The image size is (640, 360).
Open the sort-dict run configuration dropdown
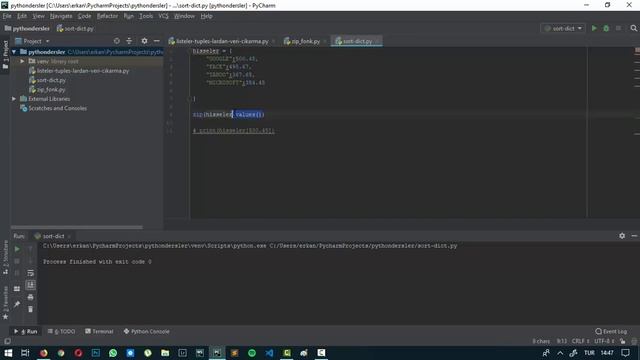(x=563, y=28)
